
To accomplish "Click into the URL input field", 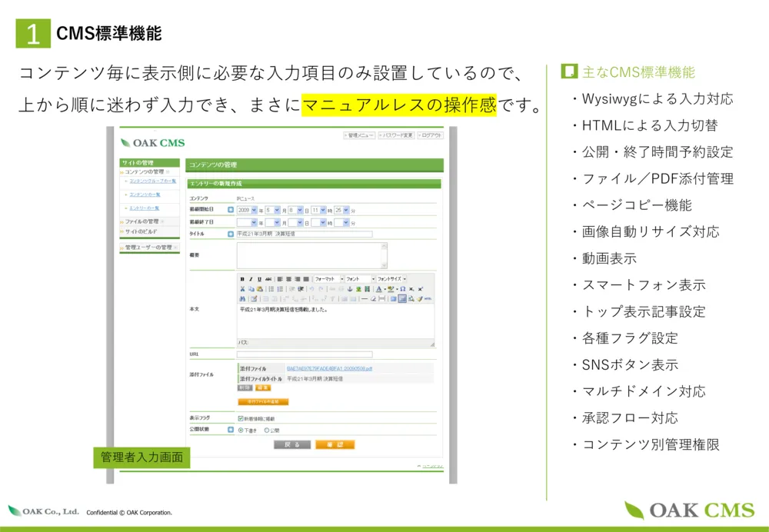I will point(305,354).
